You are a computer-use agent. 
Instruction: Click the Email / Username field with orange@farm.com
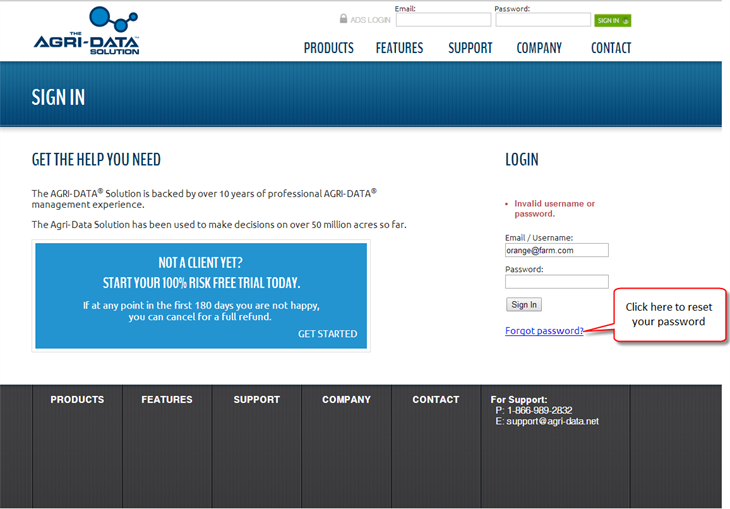coord(557,250)
